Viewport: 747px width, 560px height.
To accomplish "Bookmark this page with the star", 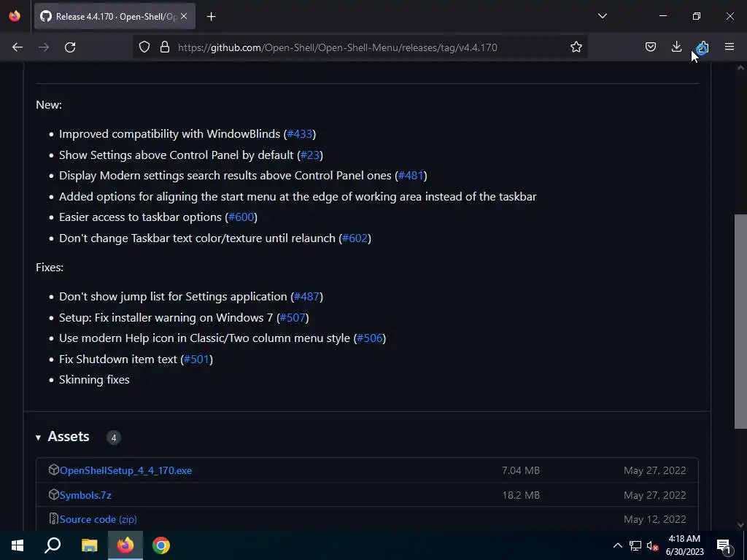I will pos(576,47).
